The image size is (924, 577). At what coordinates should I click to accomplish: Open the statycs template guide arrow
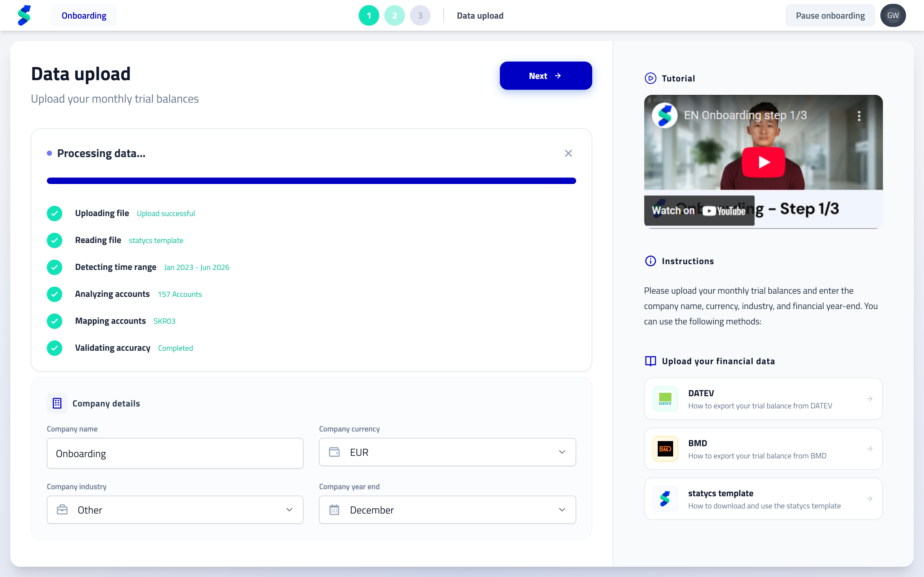coord(869,499)
